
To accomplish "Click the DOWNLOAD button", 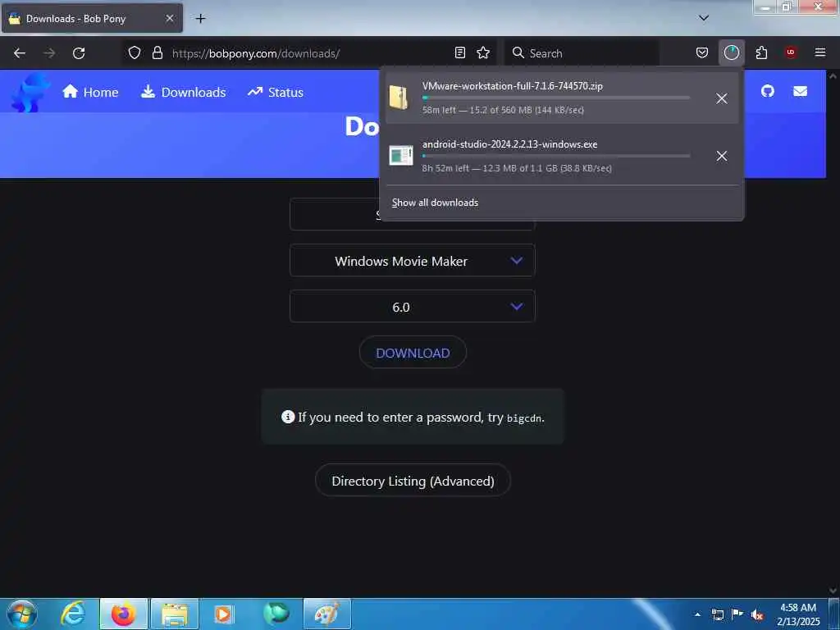I will pyautogui.click(x=413, y=353).
